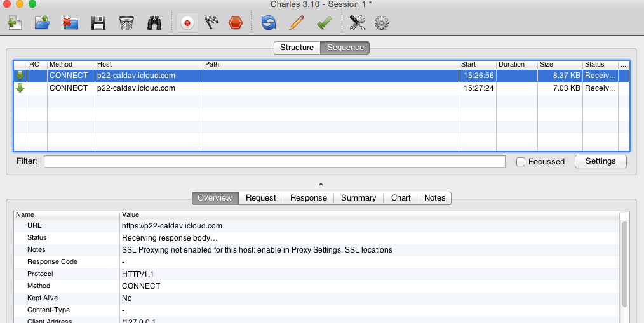Open the Chart tab
The height and width of the screenshot is (323, 644).
[x=401, y=198]
